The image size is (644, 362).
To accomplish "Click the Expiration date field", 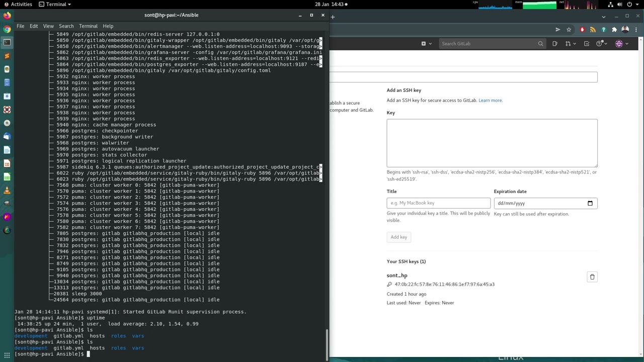I will click(x=545, y=203).
